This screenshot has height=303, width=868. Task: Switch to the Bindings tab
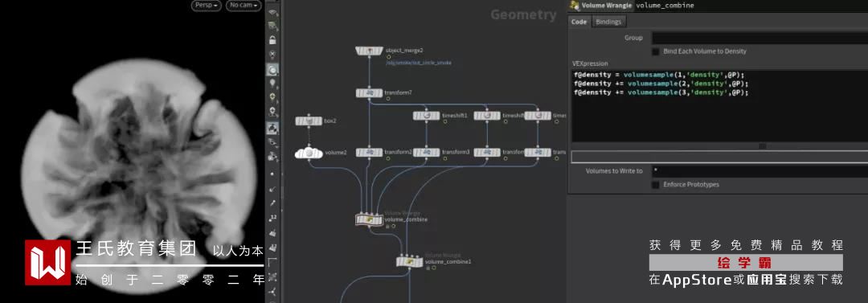608,22
